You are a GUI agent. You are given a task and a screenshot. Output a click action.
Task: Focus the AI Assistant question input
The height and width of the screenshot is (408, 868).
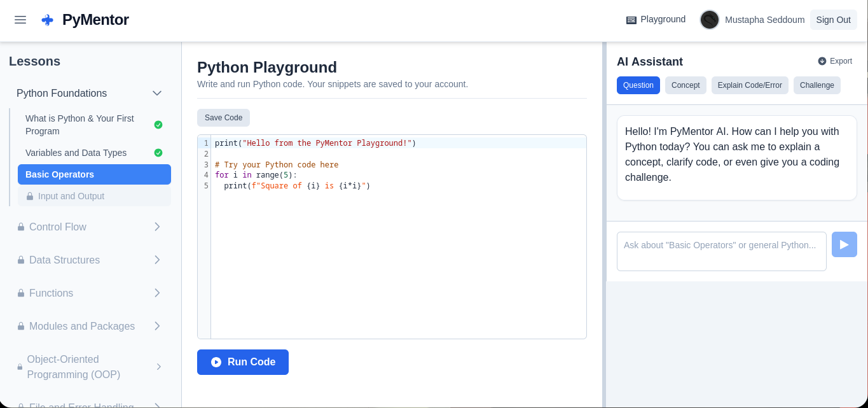(x=721, y=251)
